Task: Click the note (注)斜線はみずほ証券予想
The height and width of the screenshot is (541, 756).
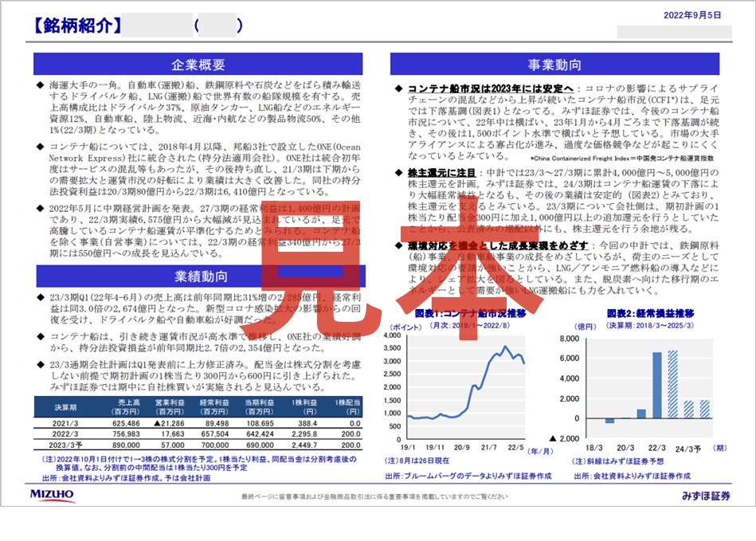Action: [x=617, y=461]
